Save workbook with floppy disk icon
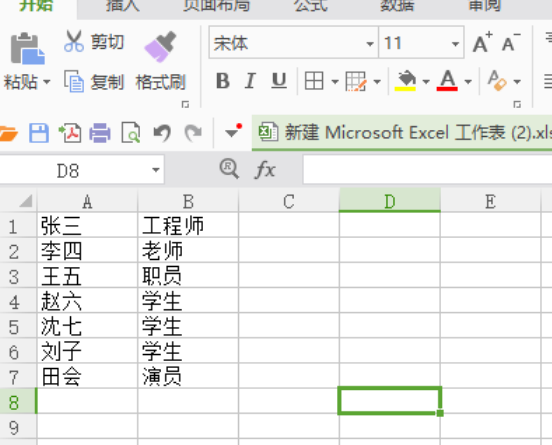The width and height of the screenshot is (552, 445). (x=39, y=133)
